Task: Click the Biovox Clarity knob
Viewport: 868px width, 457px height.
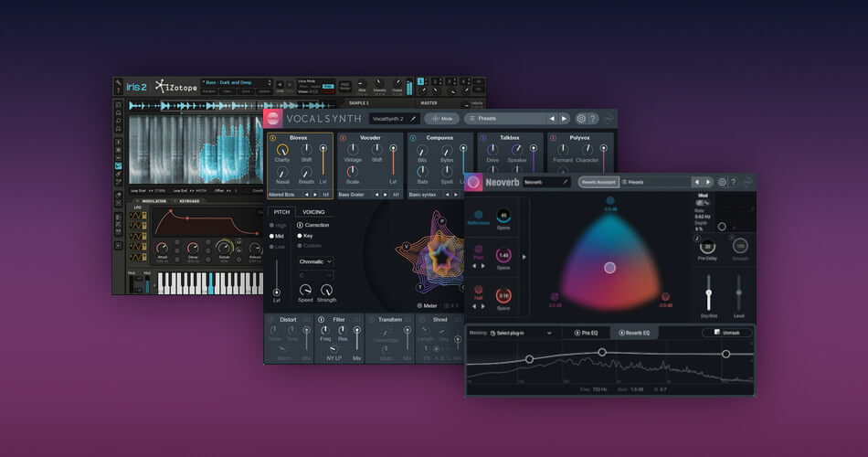Action: (282, 150)
